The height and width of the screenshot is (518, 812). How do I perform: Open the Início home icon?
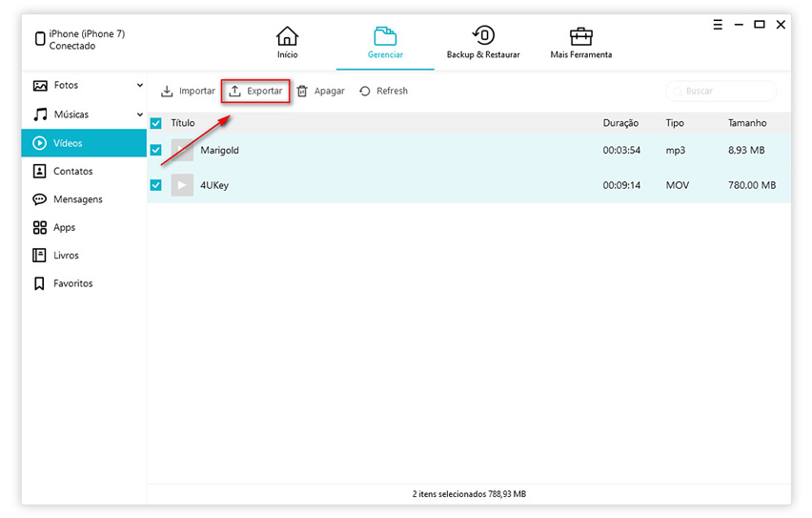pos(287,36)
